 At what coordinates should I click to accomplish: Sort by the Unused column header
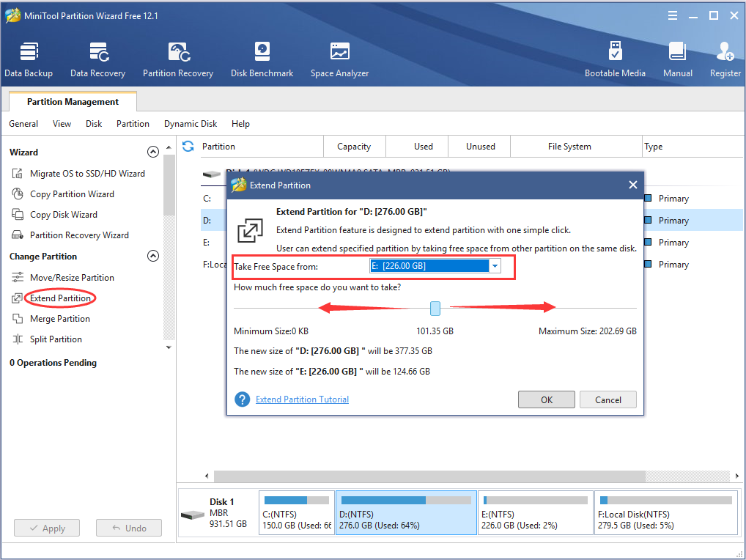[481, 147]
